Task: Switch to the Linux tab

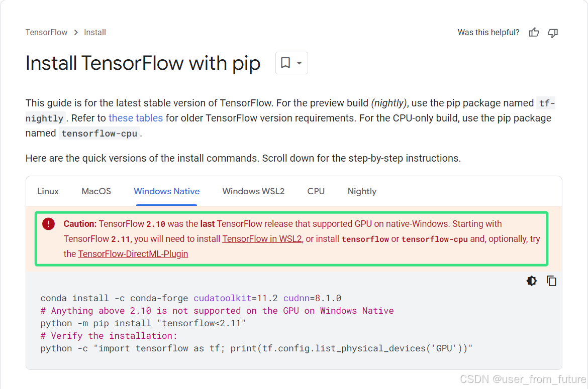Action: [x=48, y=191]
